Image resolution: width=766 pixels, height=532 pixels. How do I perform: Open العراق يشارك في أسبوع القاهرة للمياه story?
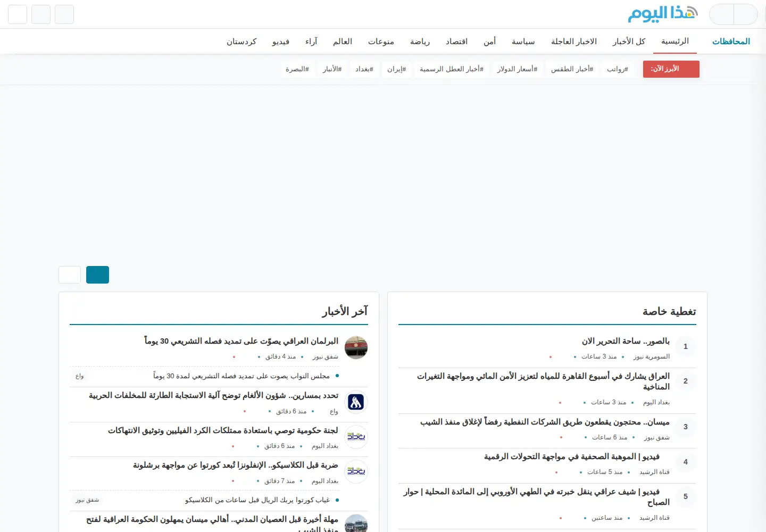pos(543,381)
